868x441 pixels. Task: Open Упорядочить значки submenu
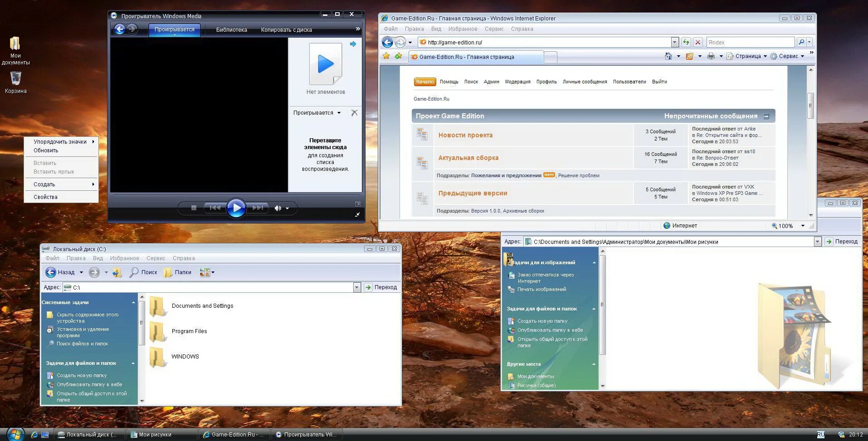pos(61,142)
